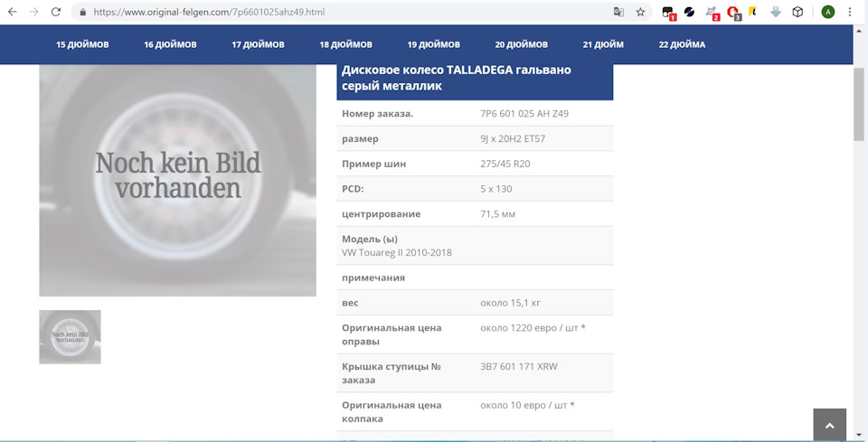Reload the current page
This screenshot has height=442, width=868.
tap(55, 12)
